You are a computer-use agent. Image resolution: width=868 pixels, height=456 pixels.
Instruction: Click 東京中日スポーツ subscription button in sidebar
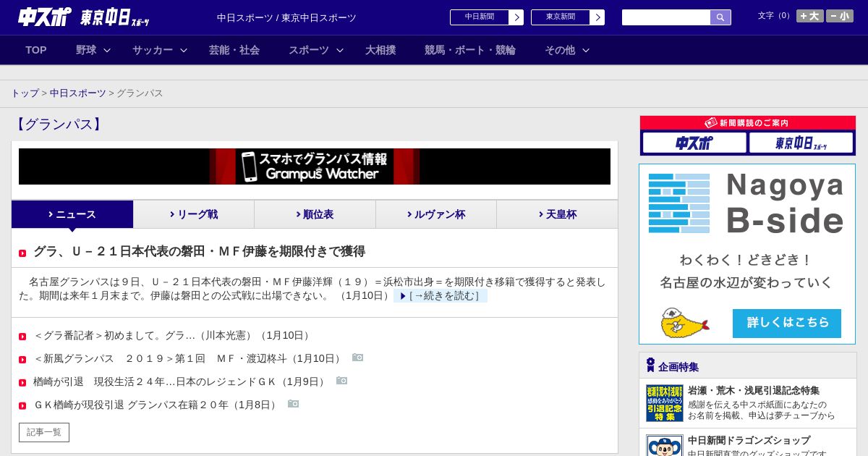[801, 143]
